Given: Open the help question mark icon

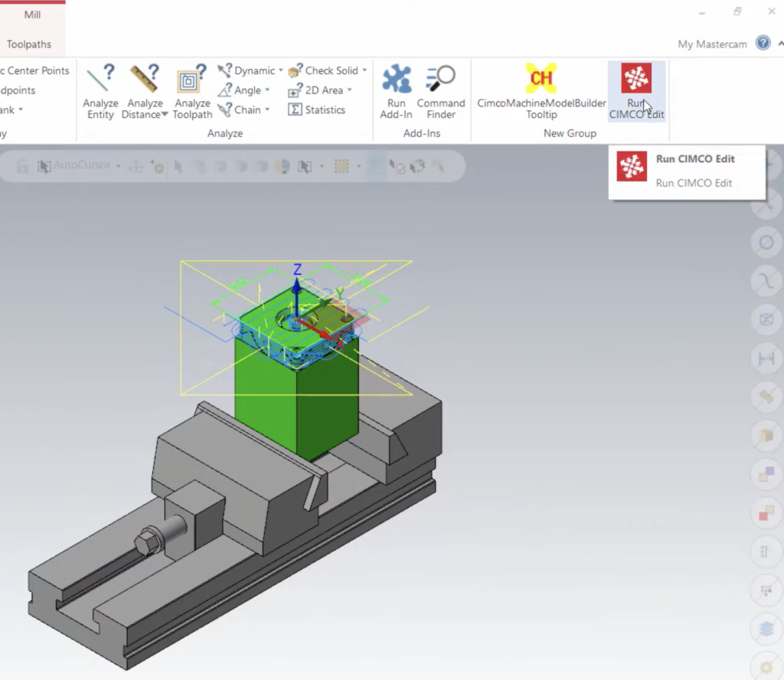Looking at the screenshot, I should click(763, 43).
